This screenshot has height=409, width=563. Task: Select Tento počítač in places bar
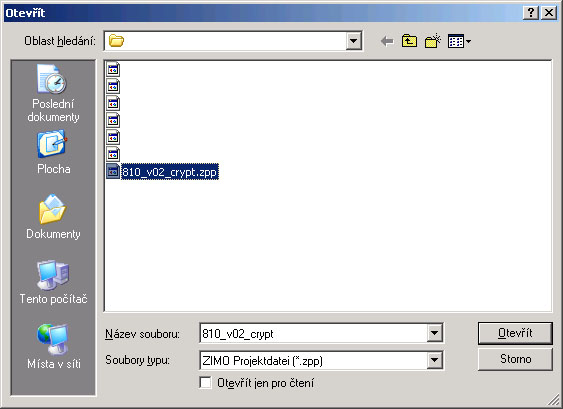(53, 282)
